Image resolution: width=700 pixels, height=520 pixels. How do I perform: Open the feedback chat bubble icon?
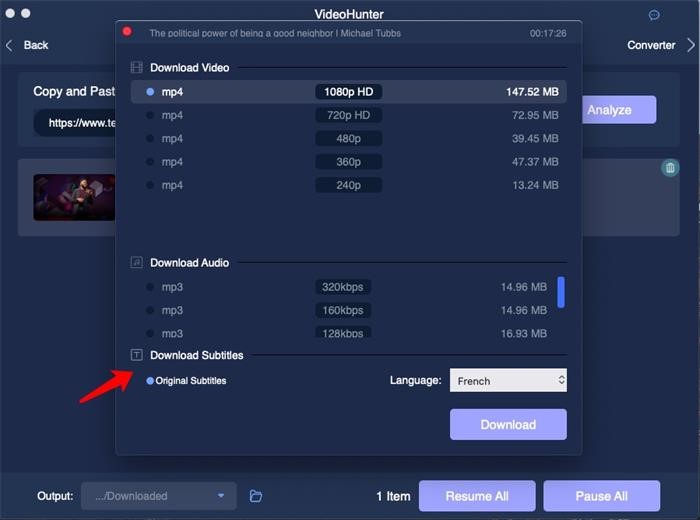click(x=654, y=15)
